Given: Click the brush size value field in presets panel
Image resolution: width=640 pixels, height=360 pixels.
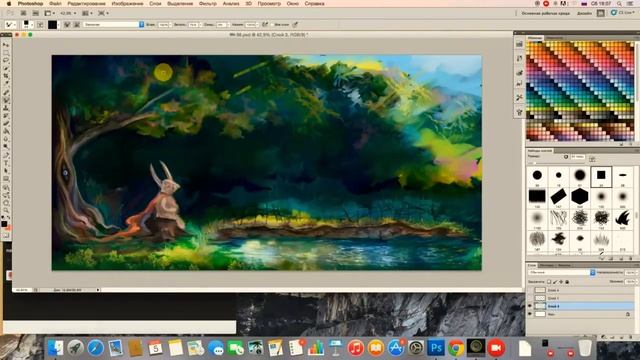Looking at the screenshot, I should coord(578,157).
